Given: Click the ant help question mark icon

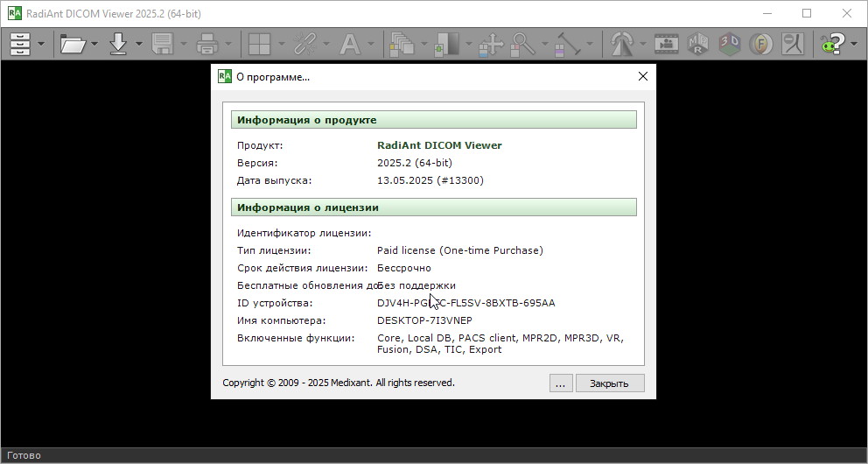Looking at the screenshot, I should click(833, 44).
